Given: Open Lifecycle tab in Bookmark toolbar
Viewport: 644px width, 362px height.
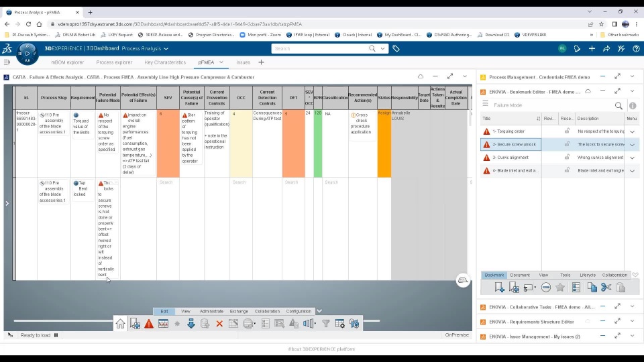Looking at the screenshot, I should coord(588,275).
